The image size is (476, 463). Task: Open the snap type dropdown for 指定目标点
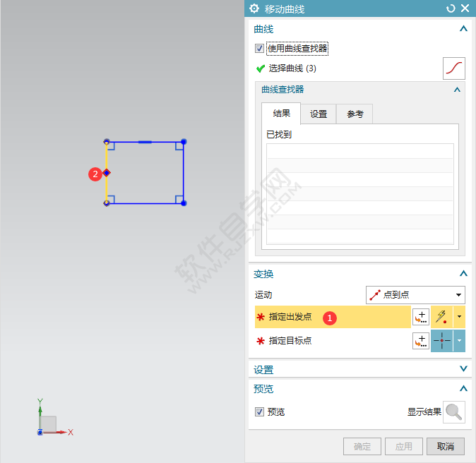click(459, 341)
